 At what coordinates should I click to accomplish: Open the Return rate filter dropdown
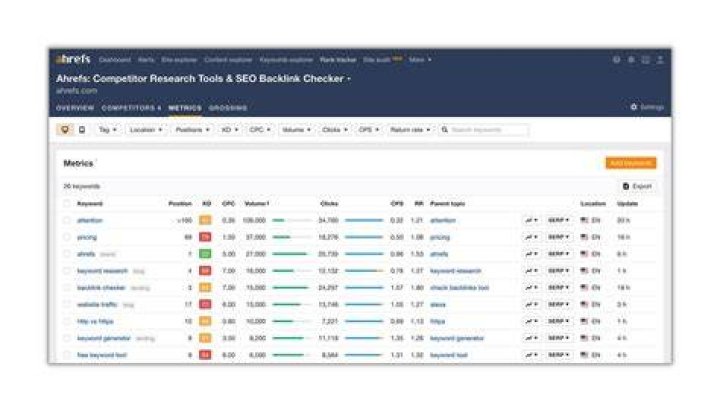pyautogui.click(x=410, y=130)
